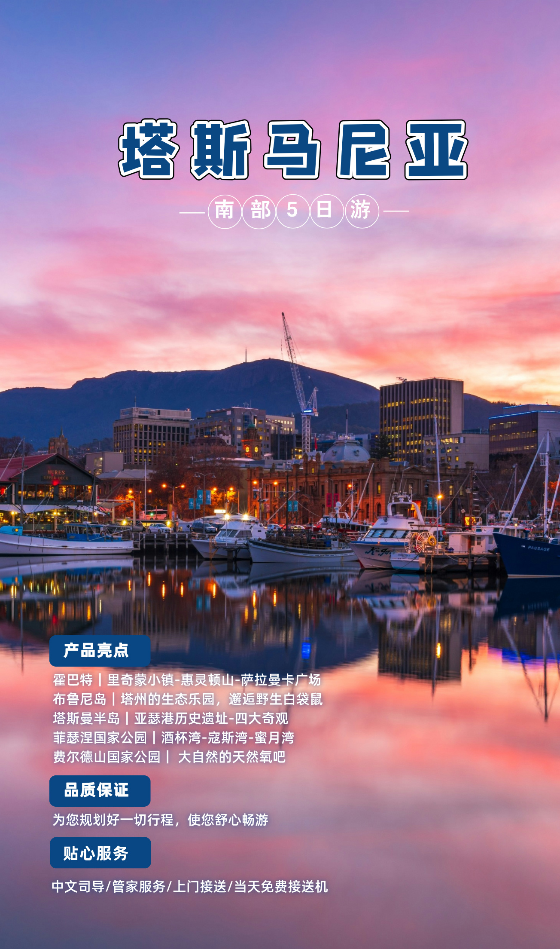Click the 部 circle in the subtitle

[x=259, y=211]
